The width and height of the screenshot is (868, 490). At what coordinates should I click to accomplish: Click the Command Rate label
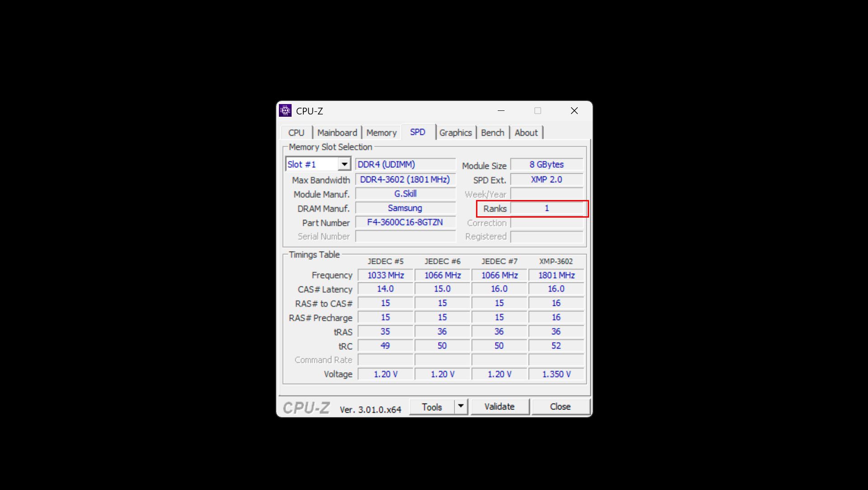click(323, 360)
